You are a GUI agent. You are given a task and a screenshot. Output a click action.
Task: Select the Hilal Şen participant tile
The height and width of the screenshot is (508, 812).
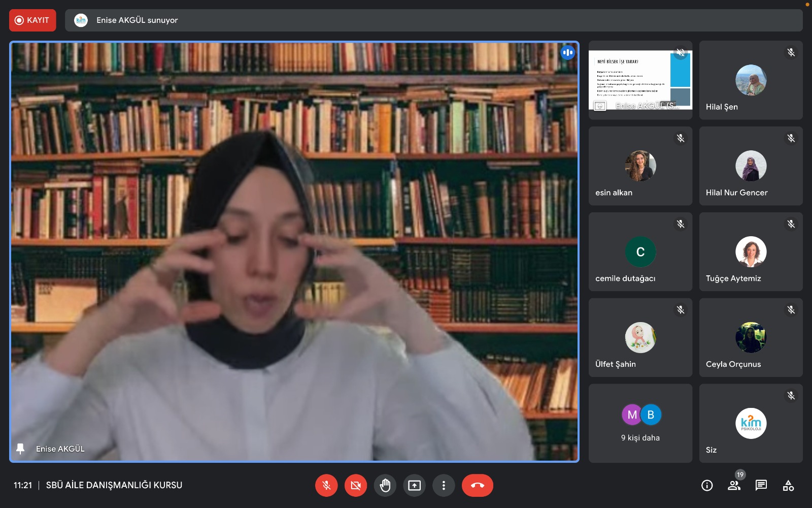point(751,80)
